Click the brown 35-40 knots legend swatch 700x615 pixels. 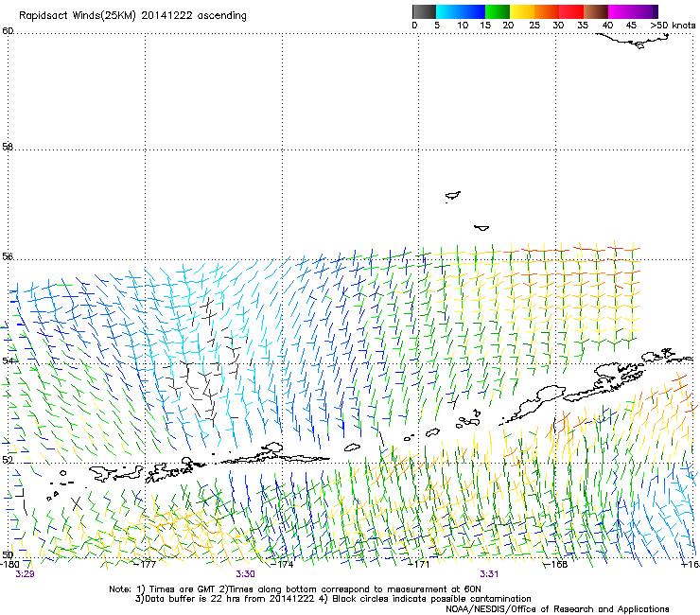click(x=596, y=11)
